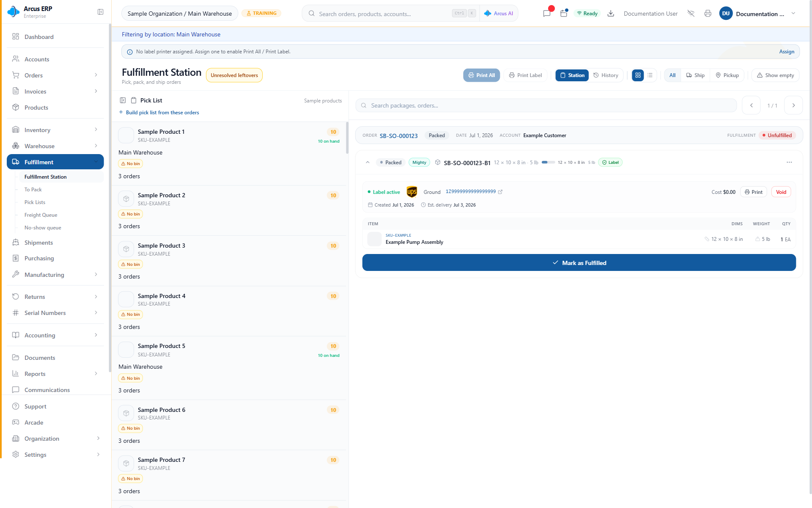
Task: Open the Sample Organization / Main Warehouse selector
Action: [180, 14]
